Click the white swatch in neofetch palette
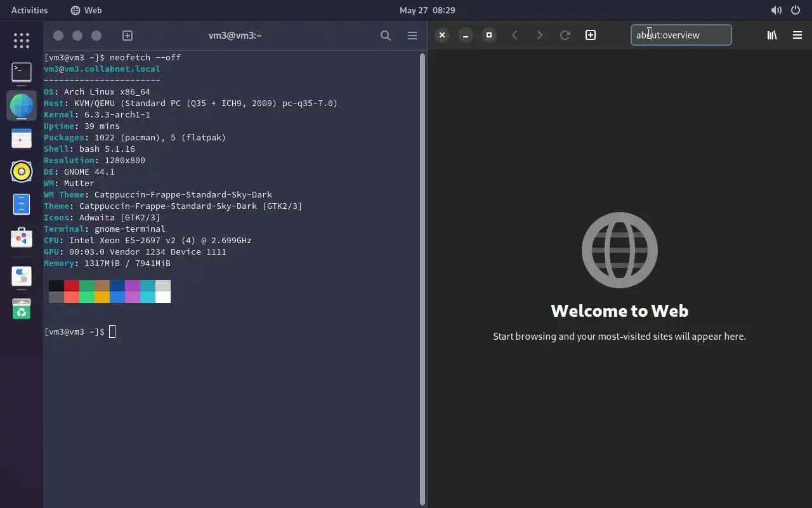Viewport: 812px width, 508px height. tap(163, 297)
